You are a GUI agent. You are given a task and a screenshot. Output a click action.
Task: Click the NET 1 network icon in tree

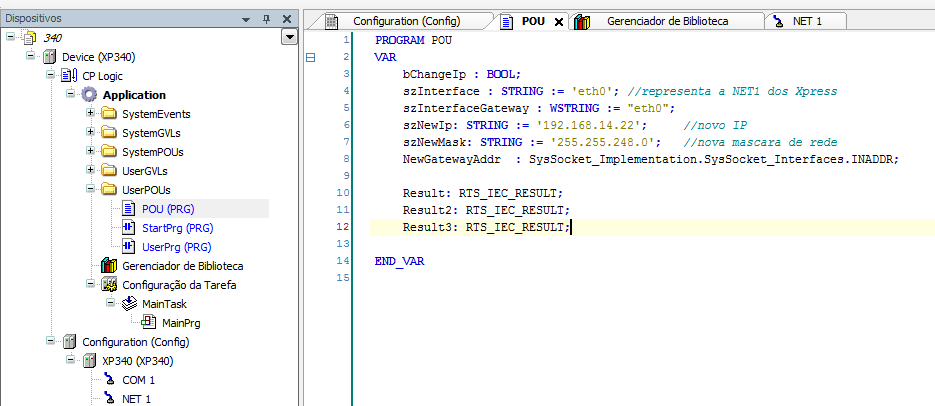[x=109, y=399]
